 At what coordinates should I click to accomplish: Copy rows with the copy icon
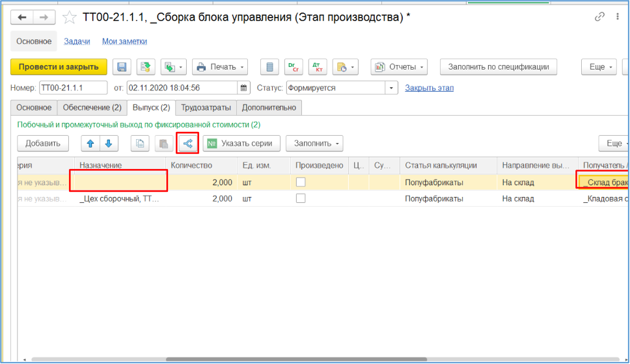[140, 143]
